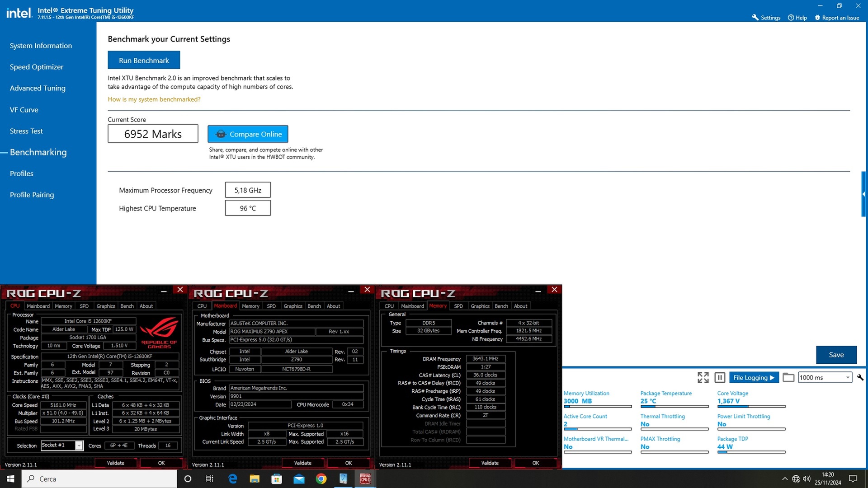
Task: Click Power Limit Throttling label
Action: point(744,416)
